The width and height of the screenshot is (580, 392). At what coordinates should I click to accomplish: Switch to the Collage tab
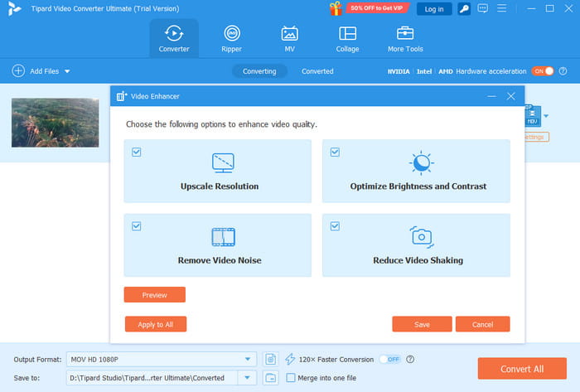coord(347,38)
